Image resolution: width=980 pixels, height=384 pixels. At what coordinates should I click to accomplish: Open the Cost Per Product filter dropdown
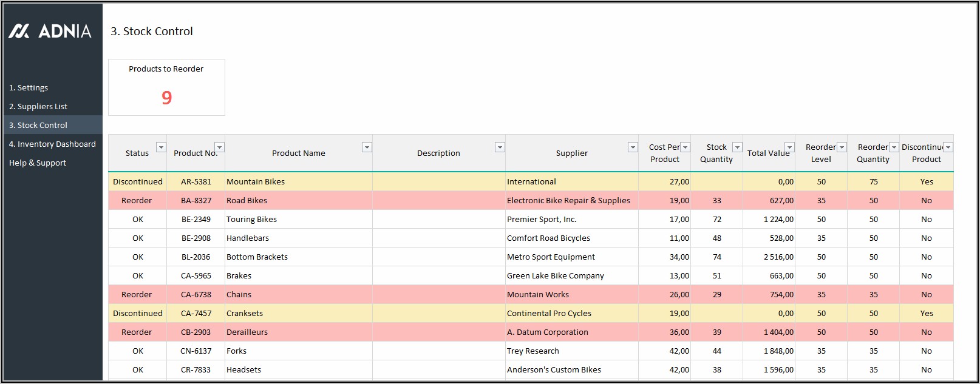click(685, 147)
